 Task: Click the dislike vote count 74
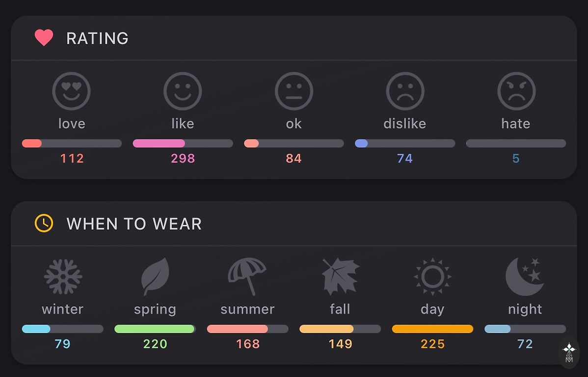[x=405, y=159]
